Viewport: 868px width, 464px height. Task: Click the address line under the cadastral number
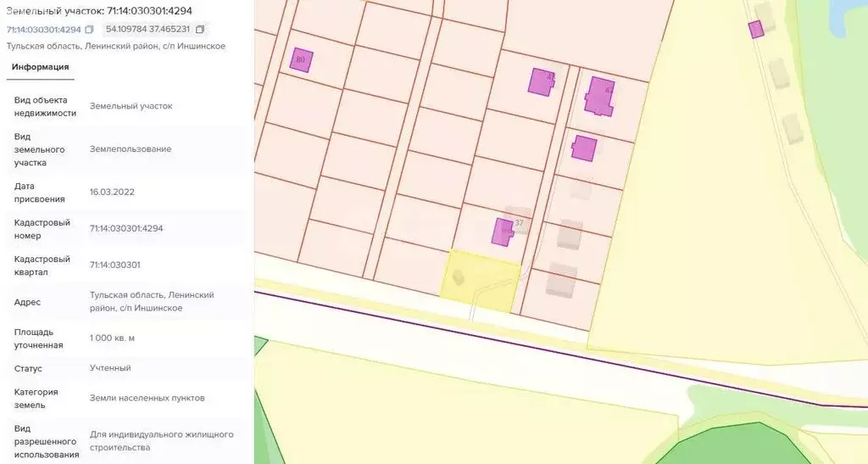(x=116, y=46)
